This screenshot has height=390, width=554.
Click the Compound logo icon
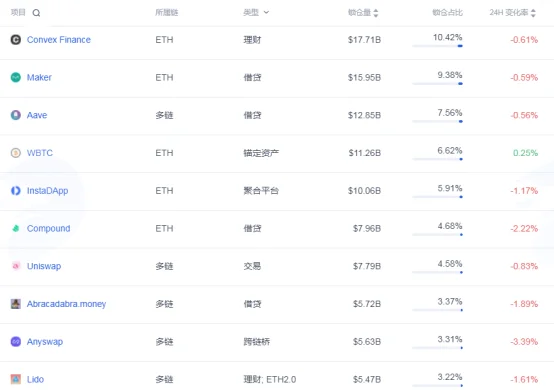coord(16,228)
